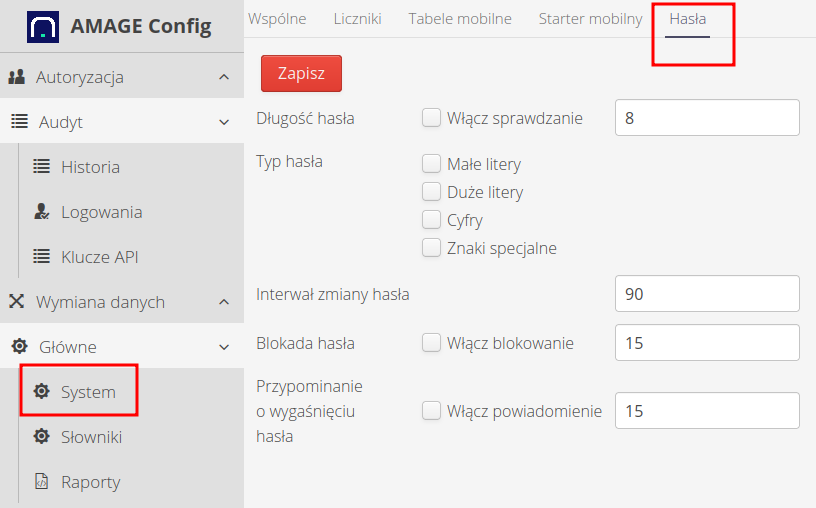This screenshot has height=508, width=816.
Task: Click the Audyt list icon
Action: (19, 122)
